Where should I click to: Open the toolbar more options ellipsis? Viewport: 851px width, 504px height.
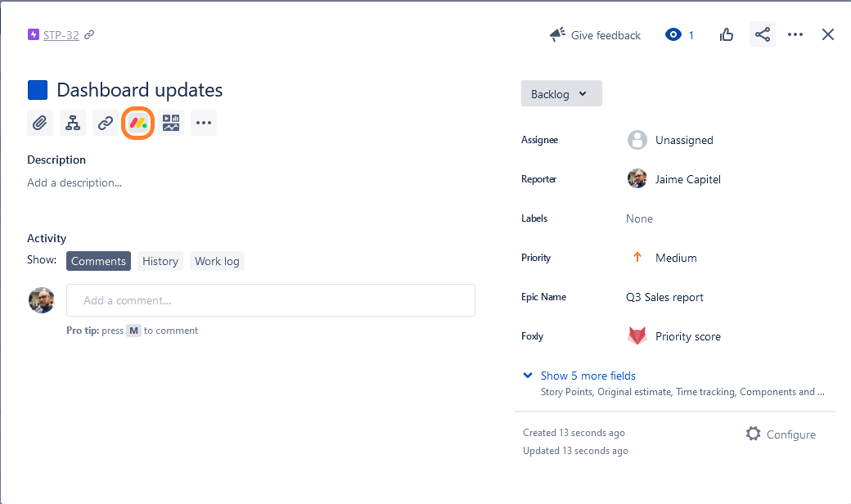pyautogui.click(x=204, y=124)
